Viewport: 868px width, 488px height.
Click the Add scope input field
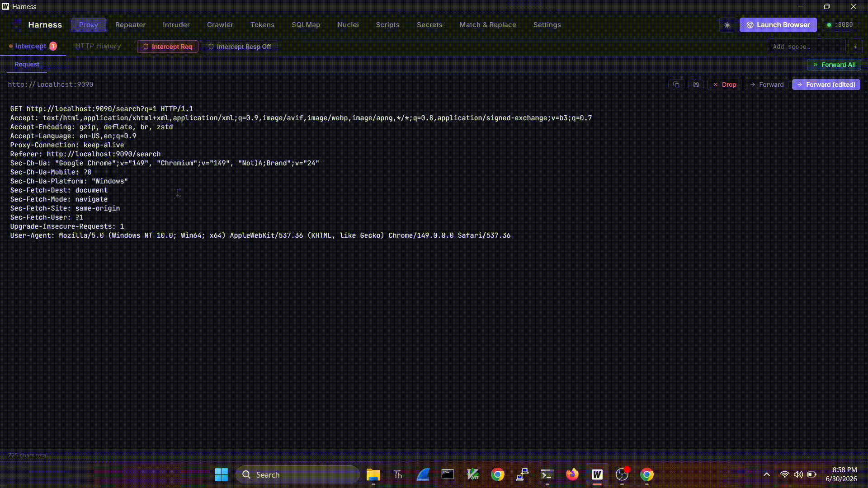tap(806, 47)
